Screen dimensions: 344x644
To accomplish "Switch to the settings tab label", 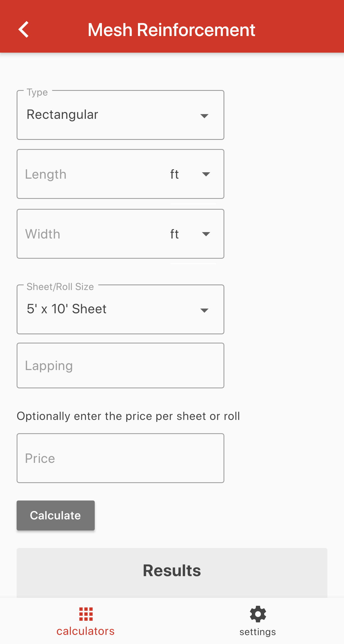I will pos(258,632).
